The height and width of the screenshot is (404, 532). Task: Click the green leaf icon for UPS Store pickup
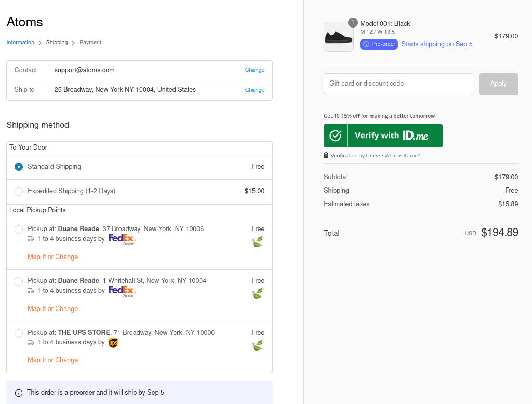pos(258,345)
